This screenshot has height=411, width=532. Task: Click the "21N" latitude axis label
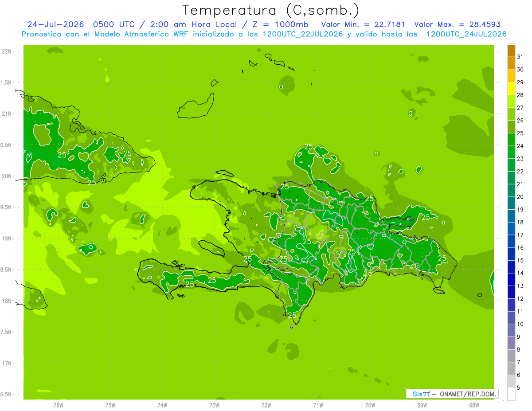coord(7,114)
